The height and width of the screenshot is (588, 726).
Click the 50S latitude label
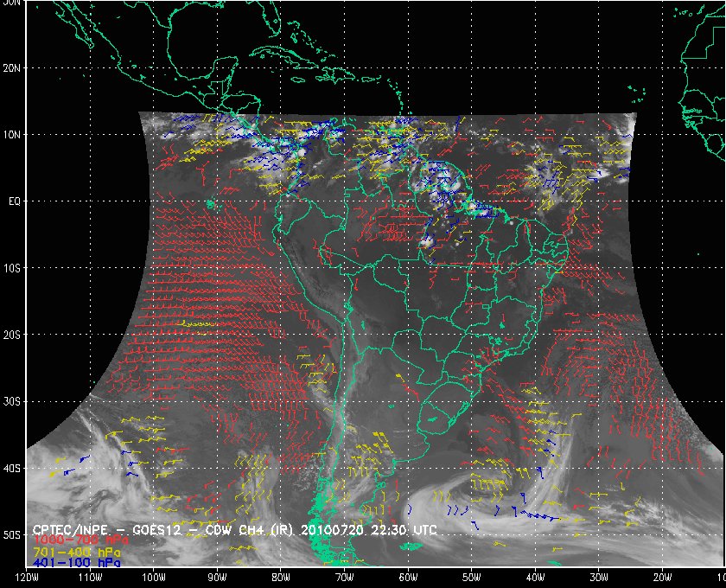pyautogui.click(x=11, y=534)
